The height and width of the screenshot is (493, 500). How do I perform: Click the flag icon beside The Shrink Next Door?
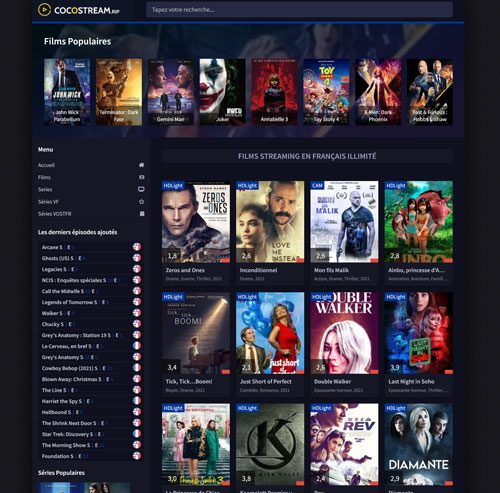137,423
